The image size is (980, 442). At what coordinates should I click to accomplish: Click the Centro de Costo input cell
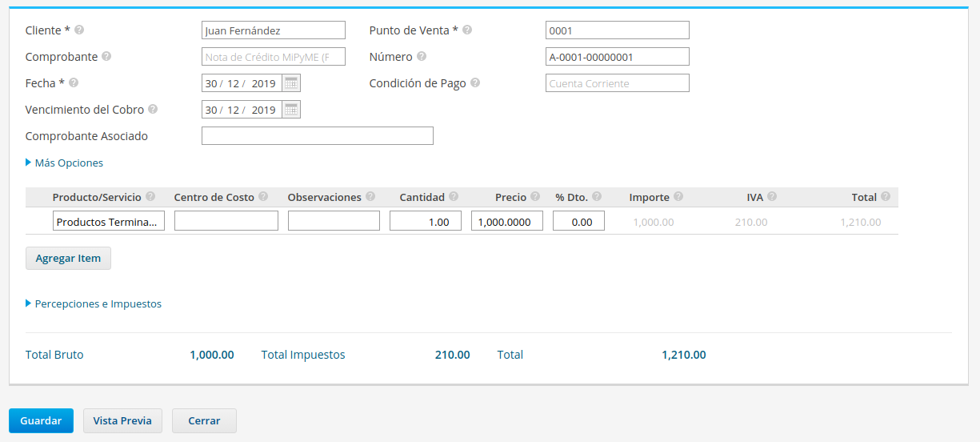(226, 222)
